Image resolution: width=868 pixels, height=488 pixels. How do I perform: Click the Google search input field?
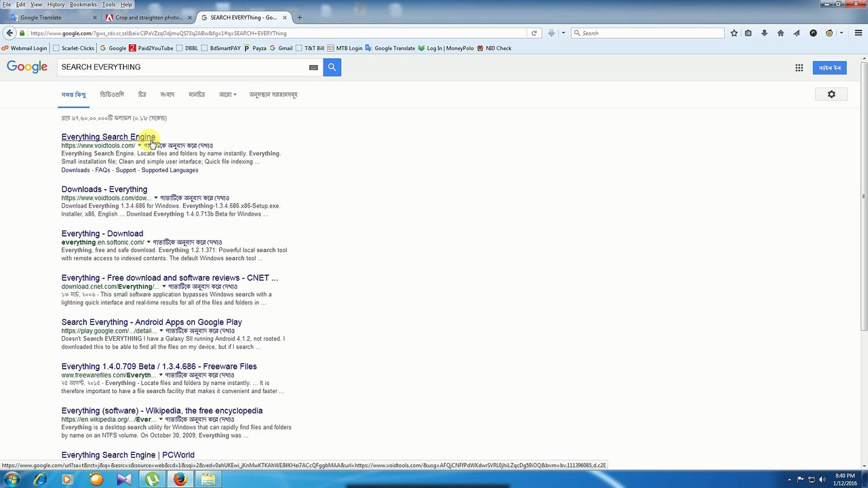point(183,67)
